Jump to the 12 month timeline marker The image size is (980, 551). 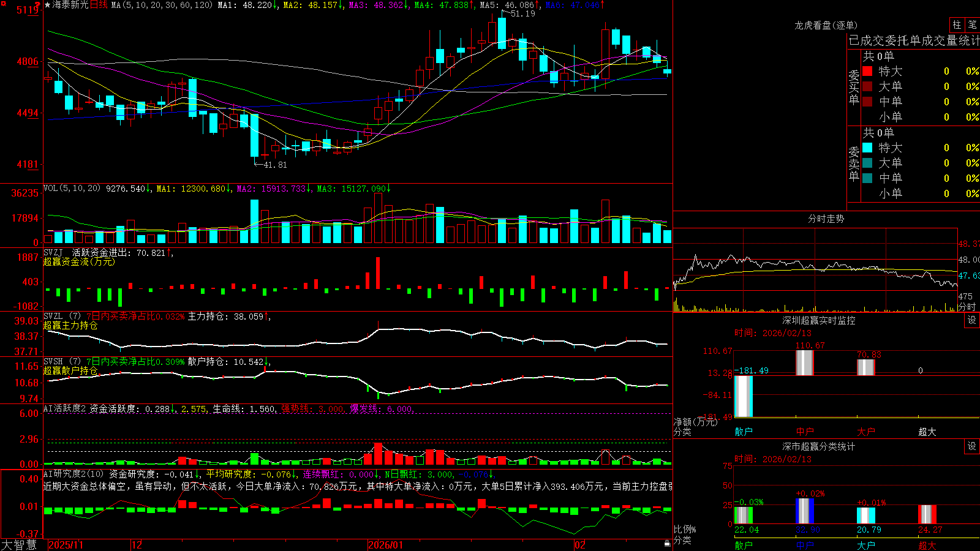tap(137, 545)
